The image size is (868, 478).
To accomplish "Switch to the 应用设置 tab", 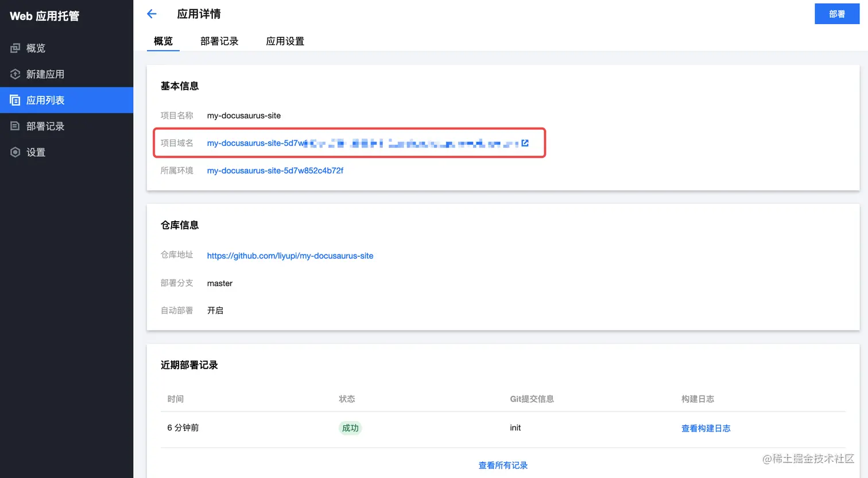I will point(285,41).
